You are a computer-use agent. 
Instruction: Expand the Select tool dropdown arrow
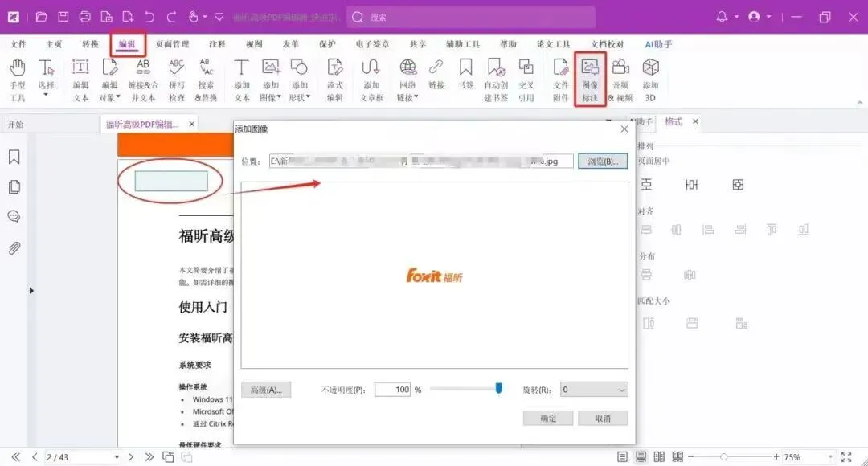click(46, 95)
